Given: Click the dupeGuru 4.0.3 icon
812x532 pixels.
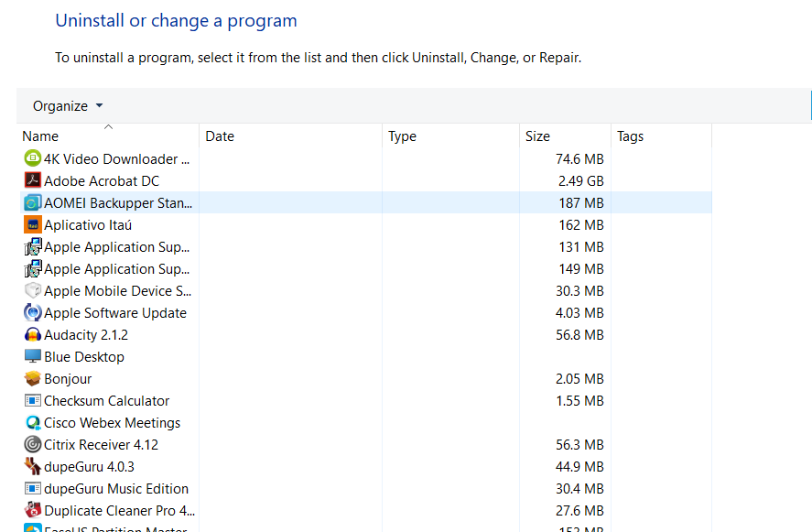Looking at the screenshot, I should pos(33,466).
